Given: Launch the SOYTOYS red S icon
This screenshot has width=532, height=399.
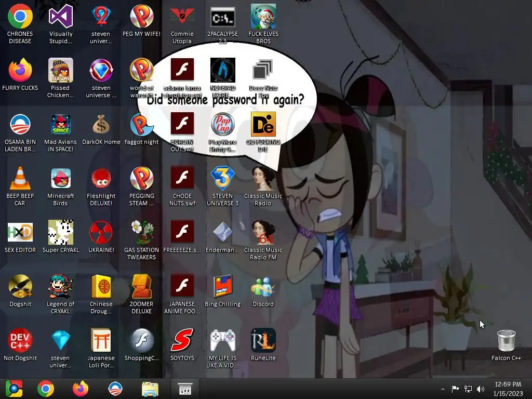Looking at the screenshot, I should click(x=182, y=345).
